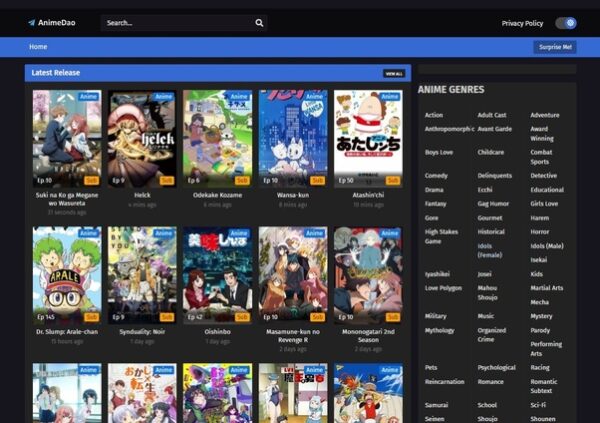600x423 pixels.
Task: Select the Mahou Shoujo genre
Action: pyautogui.click(x=488, y=293)
